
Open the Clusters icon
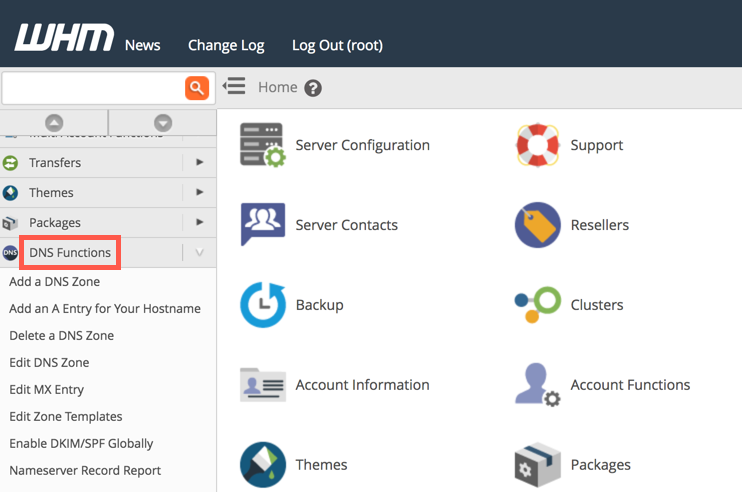[537, 305]
